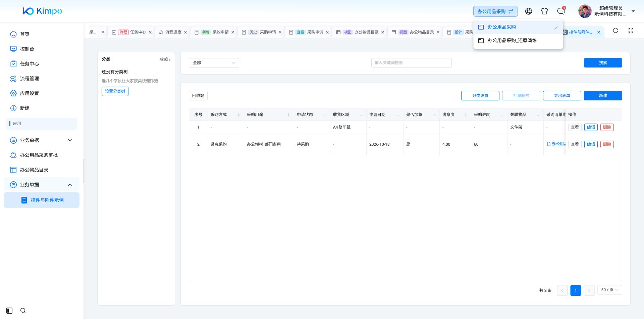Sort by 采购方式 column arrow
The image size is (644, 319).
click(238, 115)
